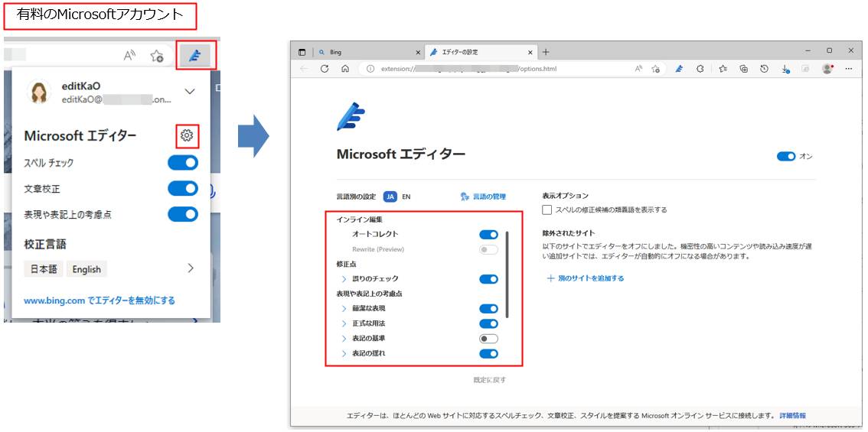
Task: Open new tab with plus button
Action: pyautogui.click(x=546, y=52)
